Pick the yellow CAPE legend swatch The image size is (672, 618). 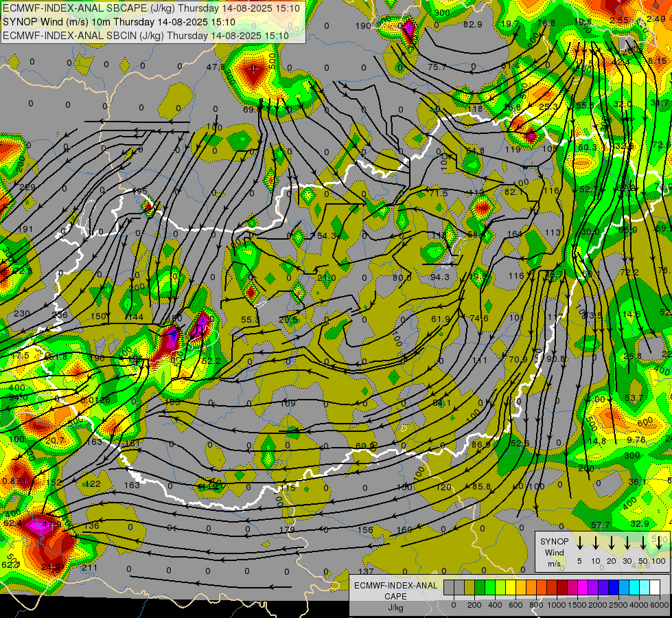click(511, 588)
